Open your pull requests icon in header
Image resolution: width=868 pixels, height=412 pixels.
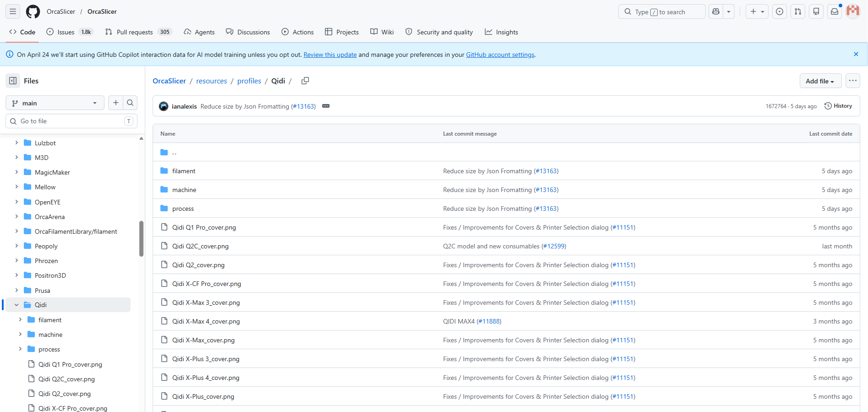click(798, 11)
